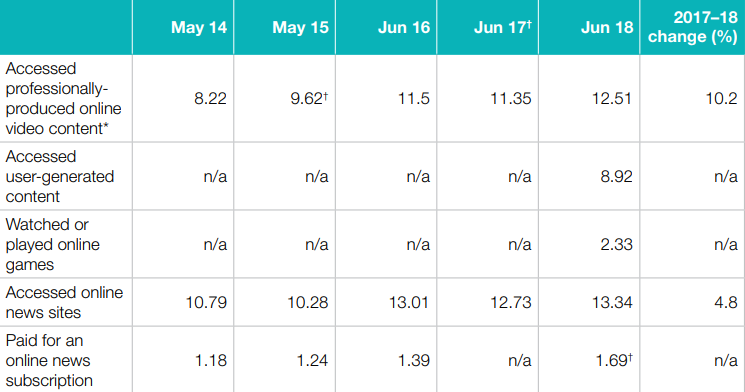745x392 pixels.
Task: Click the 12.51 value in Jun 18
Action: 612,98
